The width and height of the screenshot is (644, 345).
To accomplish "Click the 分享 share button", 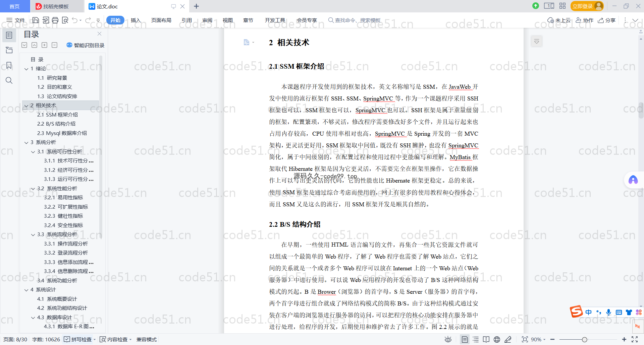I will point(607,20).
